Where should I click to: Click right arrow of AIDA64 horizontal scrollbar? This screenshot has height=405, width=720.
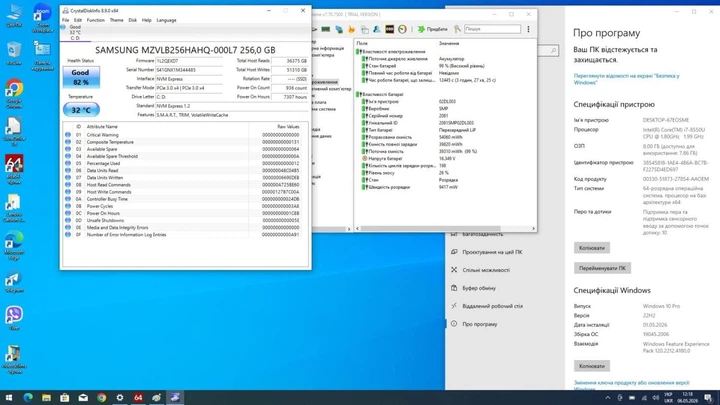(x=533, y=228)
